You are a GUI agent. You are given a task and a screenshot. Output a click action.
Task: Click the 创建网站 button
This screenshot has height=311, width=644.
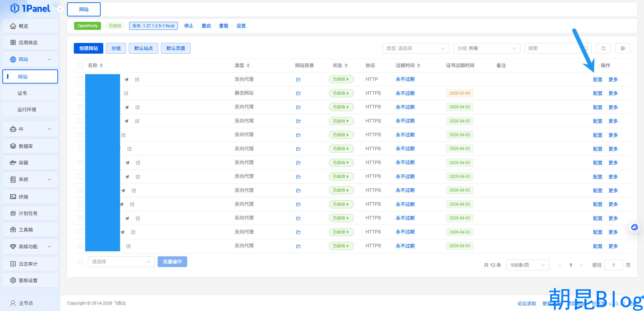[x=89, y=48]
